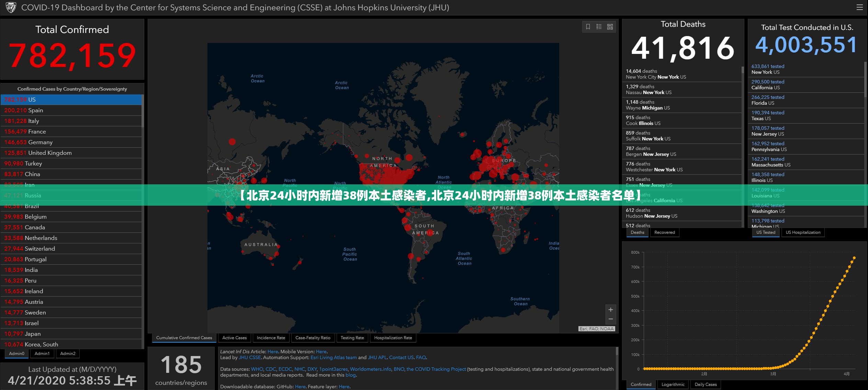
Task: Select the Testing Rate tab
Action: (x=352, y=338)
